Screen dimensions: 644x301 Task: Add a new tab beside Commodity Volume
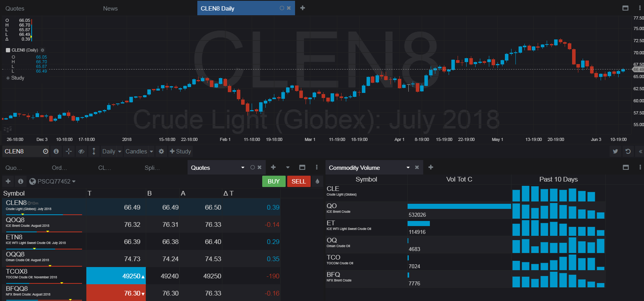pyautogui.click(x=431, y=167)
